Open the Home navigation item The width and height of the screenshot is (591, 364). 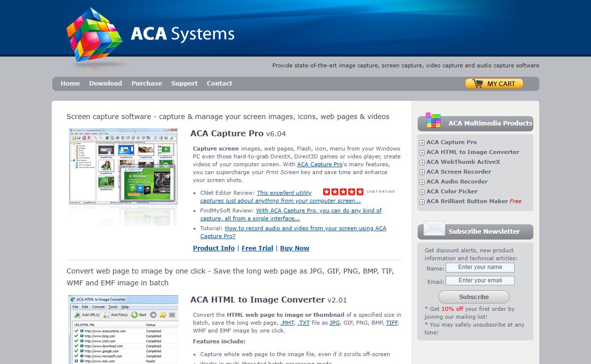pos(70,84)
